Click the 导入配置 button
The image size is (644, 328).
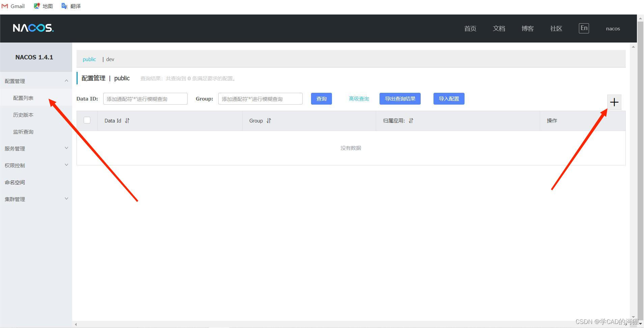(449, 99)
